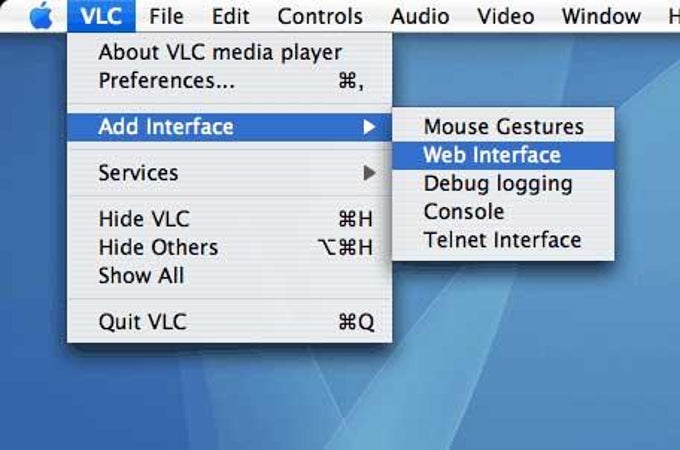Open the File menu
This screenshot has height=450, width=680.
coord(166,16)
